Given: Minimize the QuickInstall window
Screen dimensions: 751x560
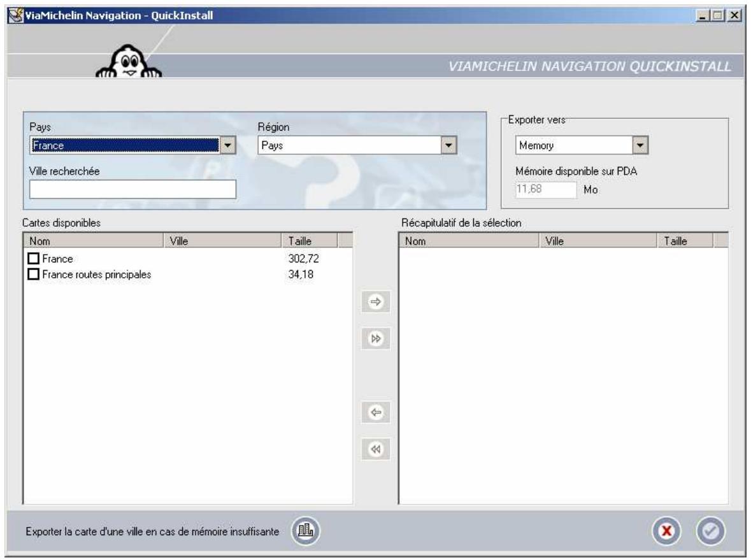Looking at the screenshot, I should click(x=703, y=15).
